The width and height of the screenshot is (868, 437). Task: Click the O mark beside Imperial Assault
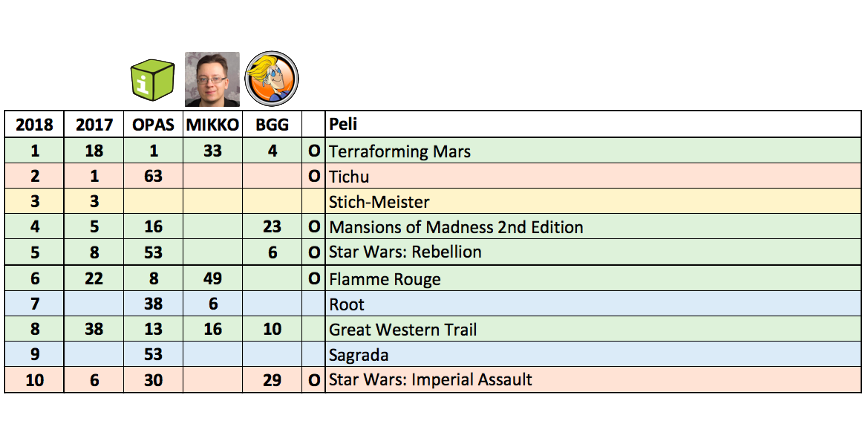click(314, 380)
